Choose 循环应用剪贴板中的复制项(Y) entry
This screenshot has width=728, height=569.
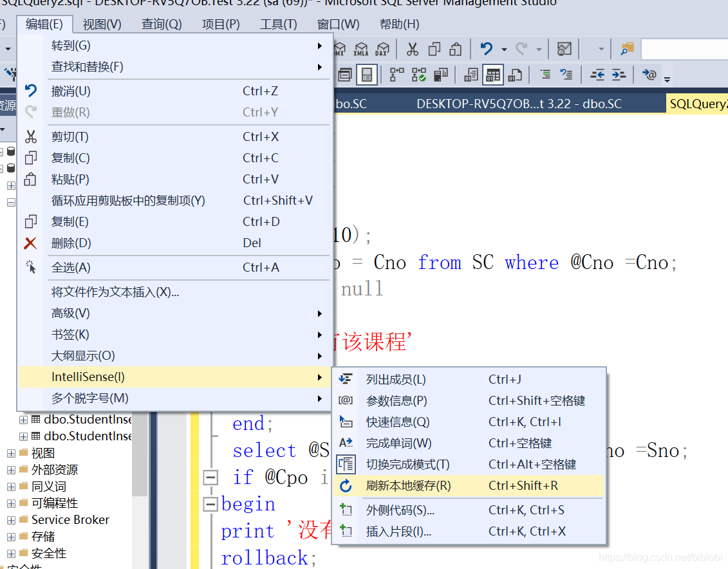click(x=174, y=200)
